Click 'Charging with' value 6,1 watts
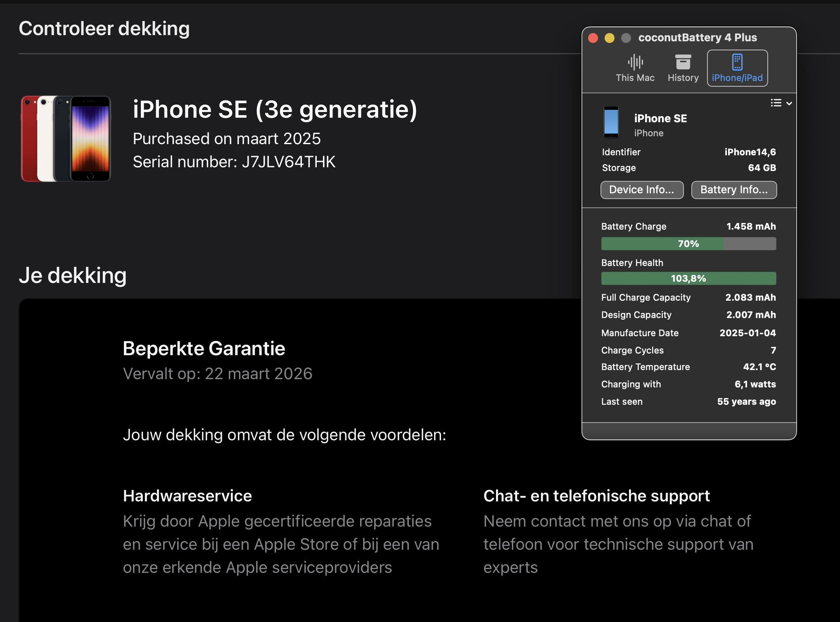This screenshot has height=622, width=840. pyautogui.click(x=755, y=384)
